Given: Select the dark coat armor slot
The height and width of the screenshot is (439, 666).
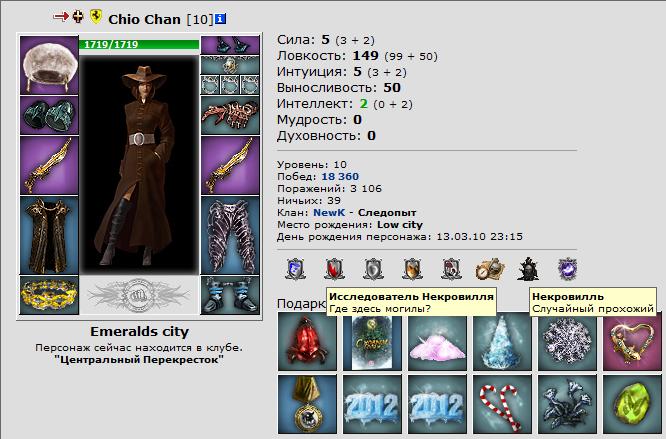Looking at the screenshot, I should point(49,235).
